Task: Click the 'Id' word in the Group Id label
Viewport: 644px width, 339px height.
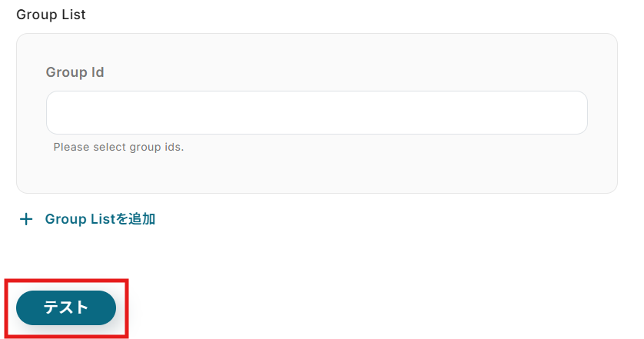Action: [x=98, y=72]
